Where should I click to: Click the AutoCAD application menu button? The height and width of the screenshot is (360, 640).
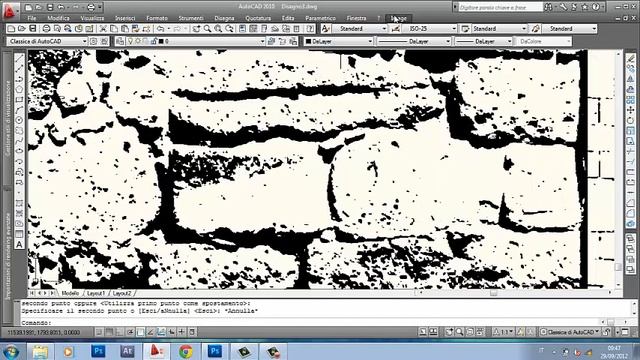pyautogui.click(x=10, y=11)
